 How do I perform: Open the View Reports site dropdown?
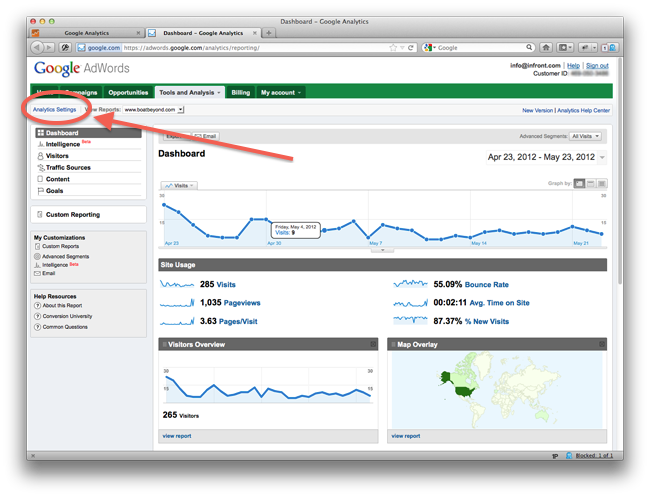[154, 109]
